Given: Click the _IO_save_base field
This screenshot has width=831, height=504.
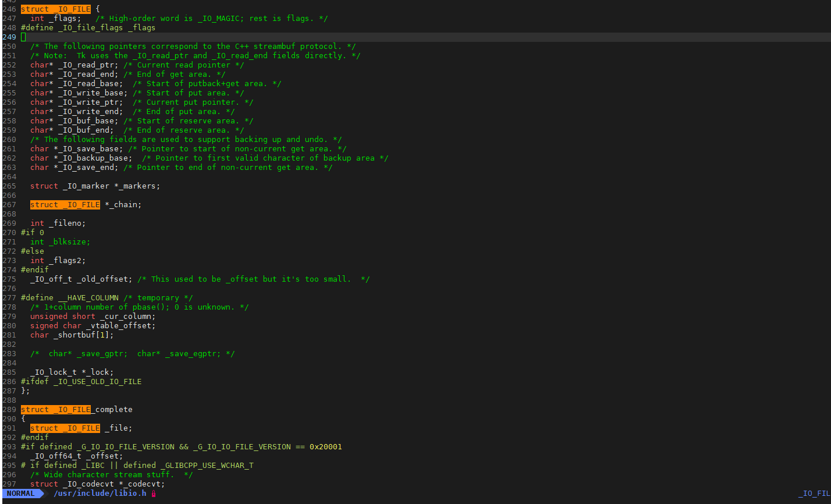Looking at the screenshot, I should [x=88, y=149].
